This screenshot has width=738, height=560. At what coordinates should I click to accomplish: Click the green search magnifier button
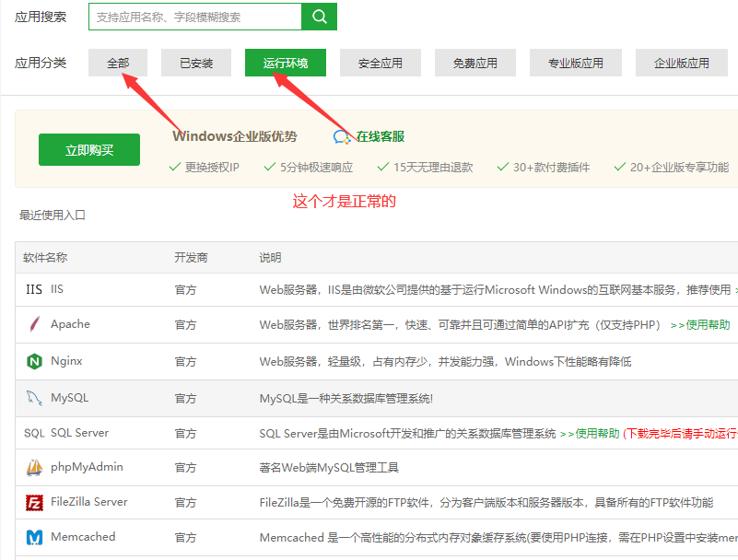(319, 17)
